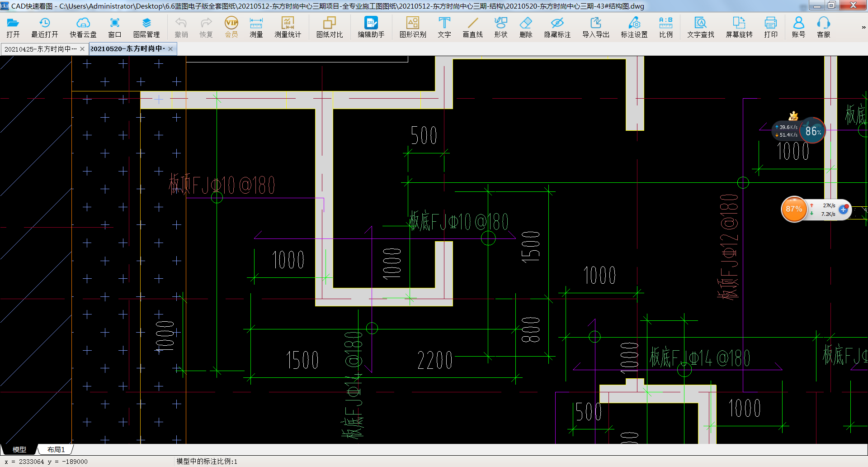Open the 最近打开 recent files list

click(x=44, y=28)
